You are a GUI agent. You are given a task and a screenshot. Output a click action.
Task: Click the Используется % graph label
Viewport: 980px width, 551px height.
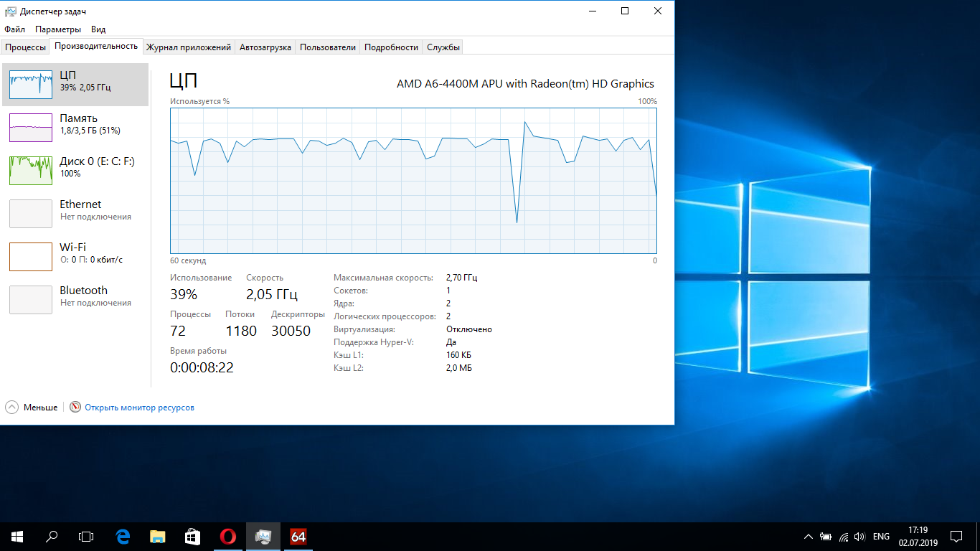[x=199, y=101]
